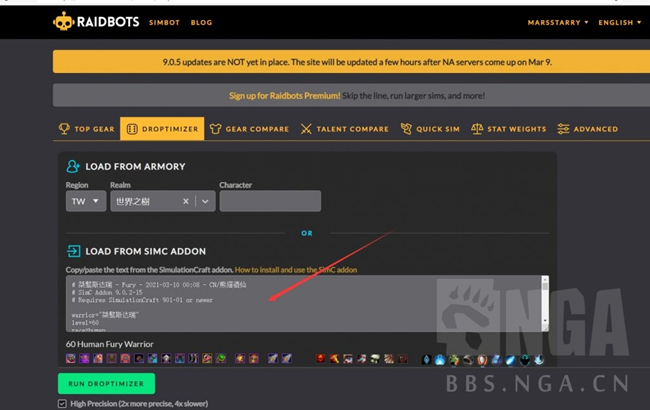This screenshot has height=410, width=650.
Task: Open the Quick Sim tab
Action: coord(430,129)
